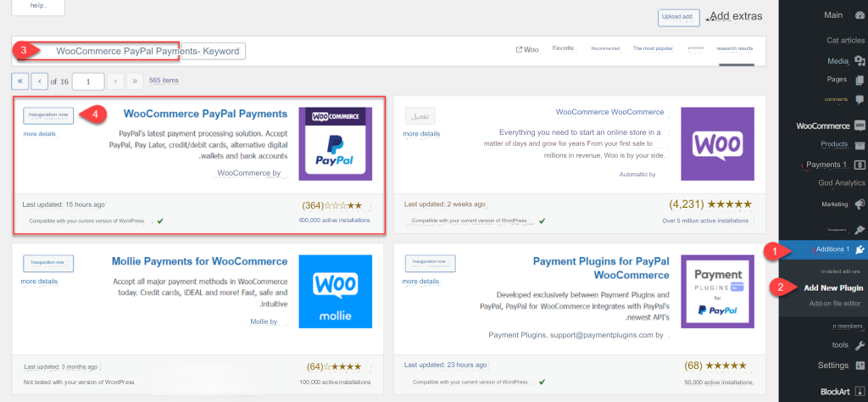The height and width of the screenshot is (402, 868).
Task: Open the WooCommerce sidebar icon
Action: point(860,126)
